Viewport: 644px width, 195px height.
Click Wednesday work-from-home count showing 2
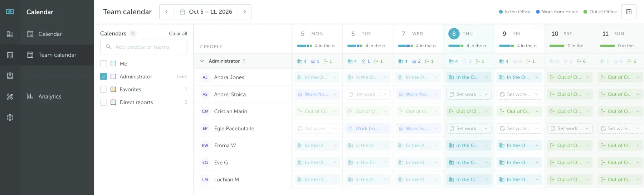click(416, 61)
